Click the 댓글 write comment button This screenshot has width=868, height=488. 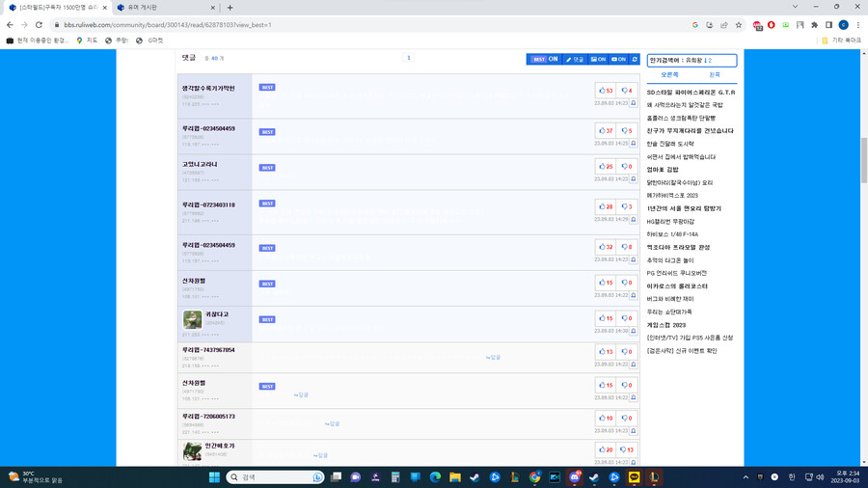[576, 59]
